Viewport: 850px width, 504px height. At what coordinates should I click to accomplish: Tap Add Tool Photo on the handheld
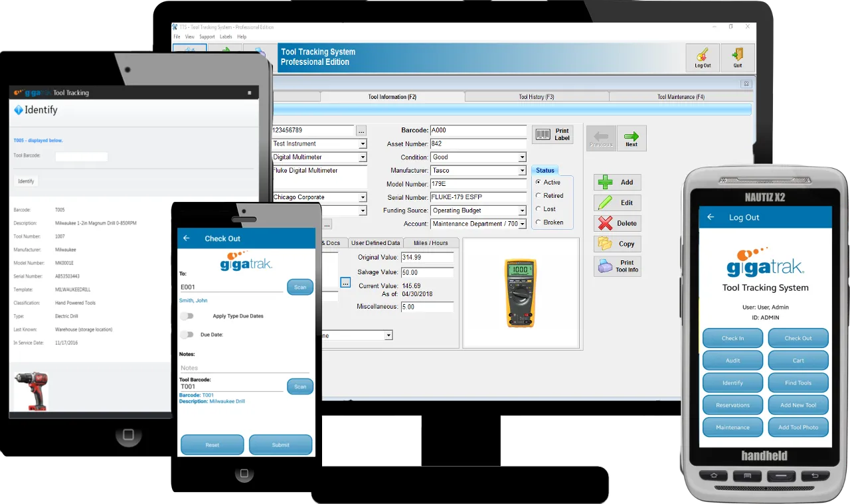pyautogui.click(x=798, y=427)
